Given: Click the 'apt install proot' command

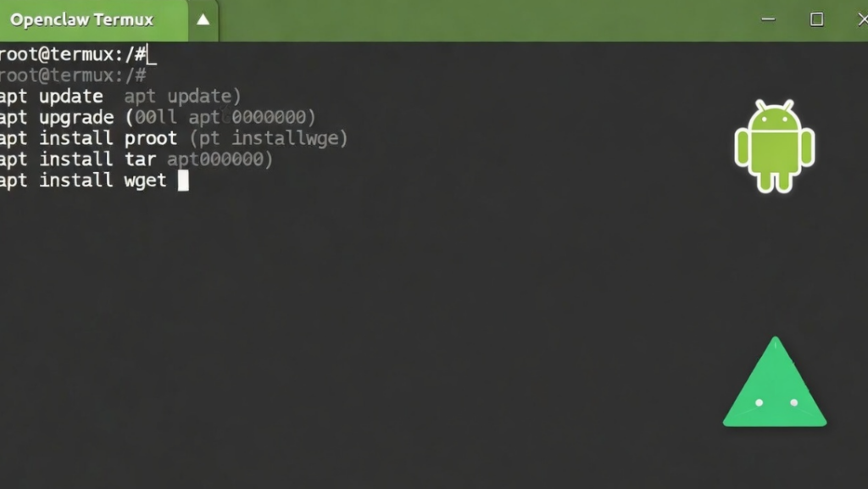Looking at the screenshot, I should tap(87, 138).
